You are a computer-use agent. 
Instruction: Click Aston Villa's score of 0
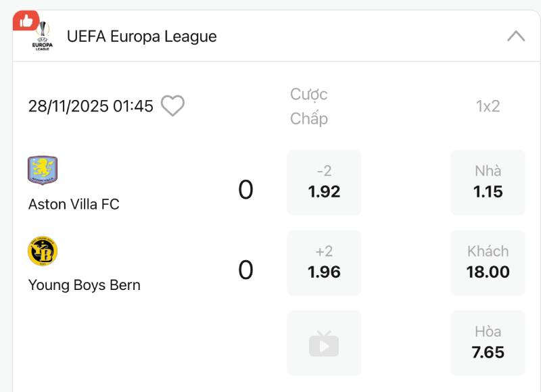(x=245, y=190)
